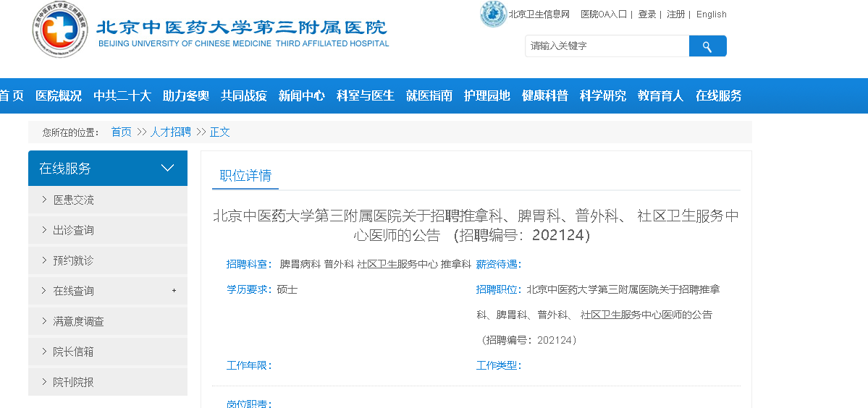Open 科室与医生 menu item
This screenshot has width=868, height=408.
click(366, 95)
